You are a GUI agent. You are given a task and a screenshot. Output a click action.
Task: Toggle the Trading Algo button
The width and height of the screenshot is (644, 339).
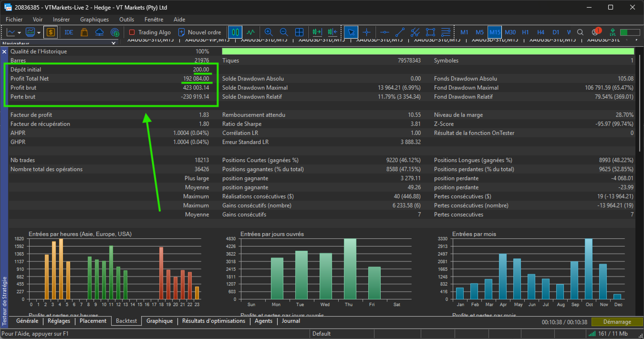tap(150, 32)
